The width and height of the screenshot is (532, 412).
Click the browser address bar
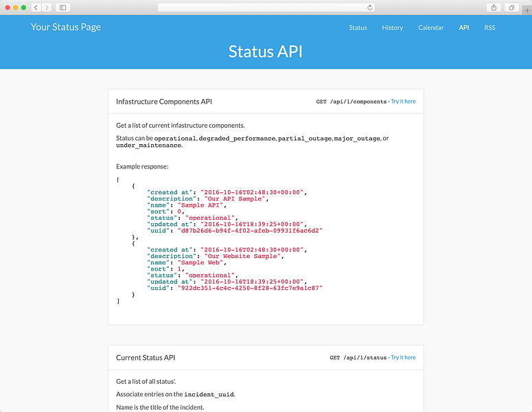[266, 8]
